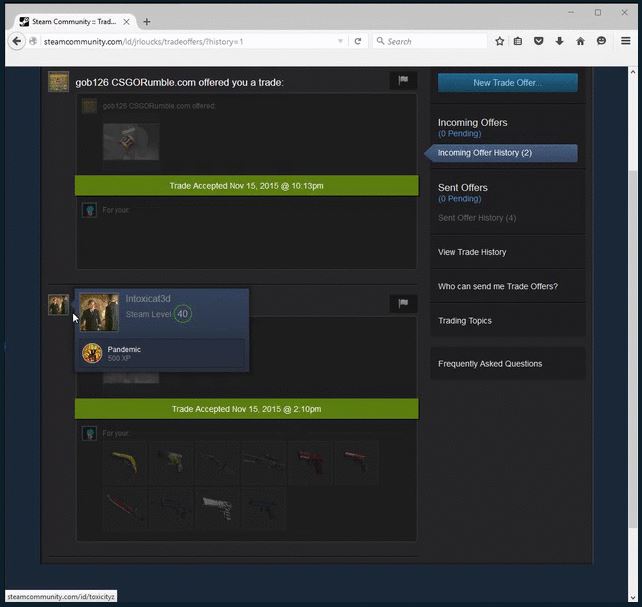Open Sent Offer History (4)
The image size is (642, 607).
click(477, 218)
